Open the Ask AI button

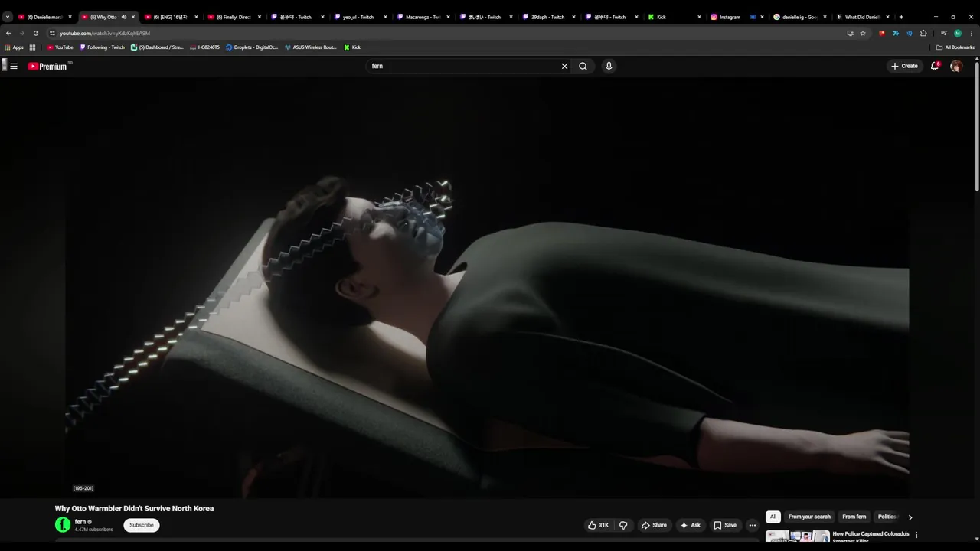(x=691, y=525)
